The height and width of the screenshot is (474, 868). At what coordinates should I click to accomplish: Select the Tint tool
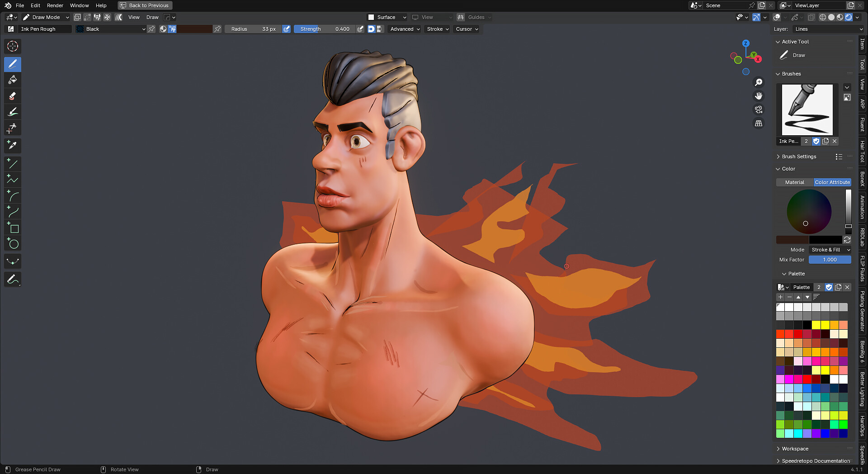13,112
